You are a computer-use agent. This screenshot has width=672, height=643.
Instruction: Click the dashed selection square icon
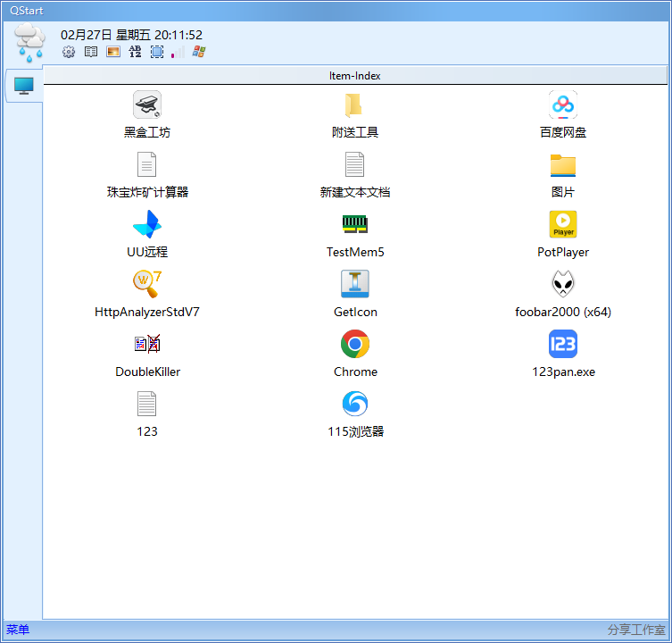point(157,52)
